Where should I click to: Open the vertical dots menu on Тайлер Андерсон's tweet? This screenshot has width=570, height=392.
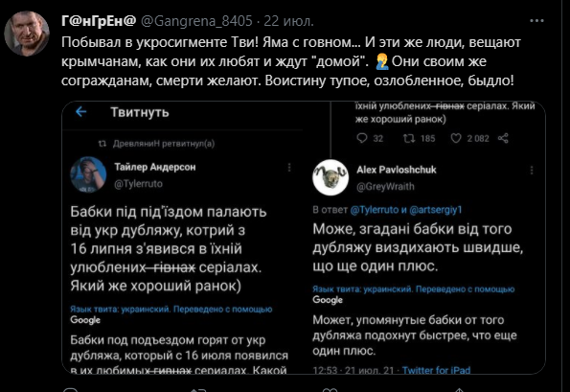click(x=289, y=168)
